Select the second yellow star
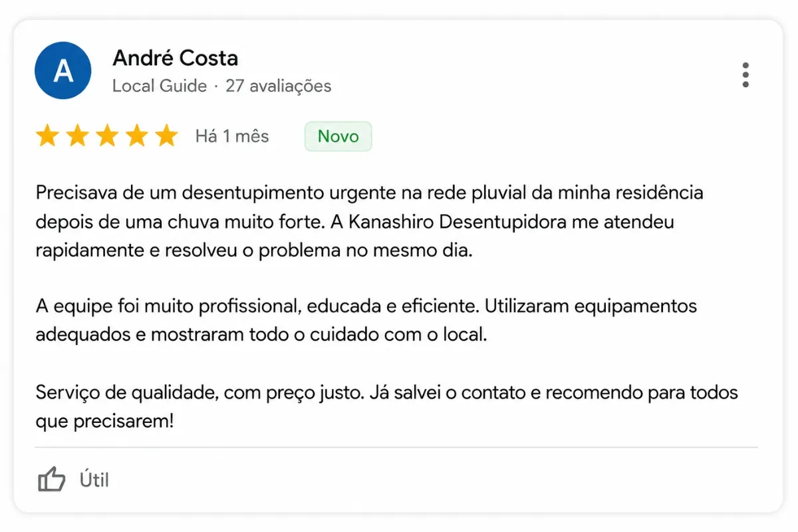 (77, 136)
